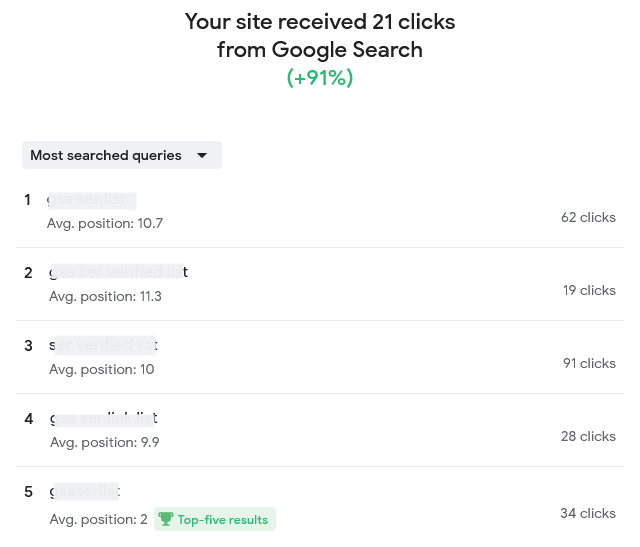The height and width of the screenshot is (547, 640).
Task: Select the third ranked query title
Action: (103, 345)
